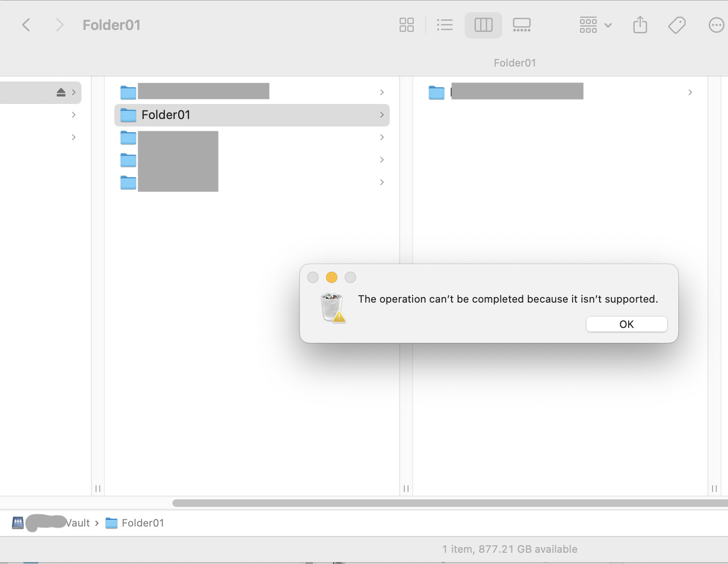Click the middle column resize handle

(x=406, y=489)
